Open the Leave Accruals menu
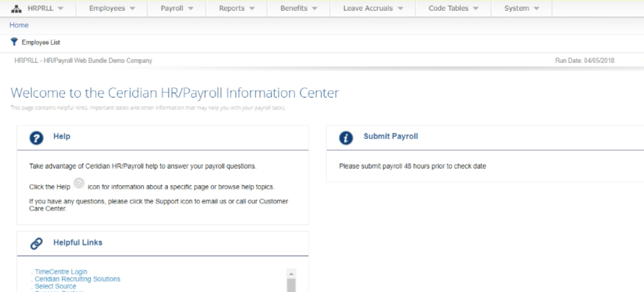Viewport: 644px width, 292px height. click(368, 8)
